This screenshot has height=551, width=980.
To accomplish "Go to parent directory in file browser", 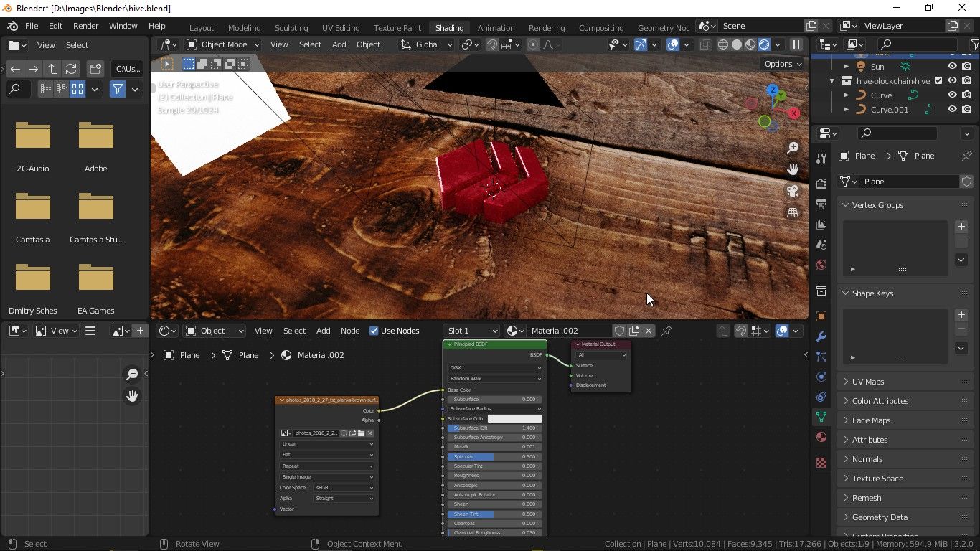I will click(52, 69).
